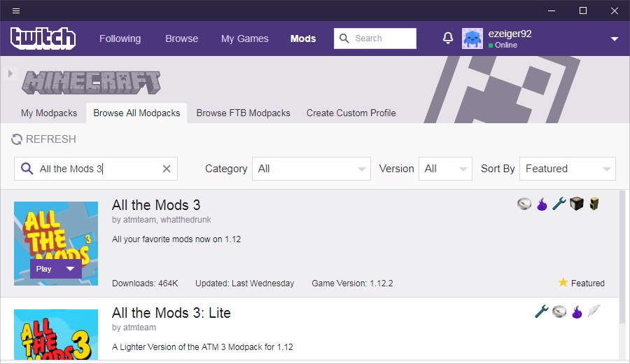
Task: Focus the modpack search box
Action: tap(96, 169)
